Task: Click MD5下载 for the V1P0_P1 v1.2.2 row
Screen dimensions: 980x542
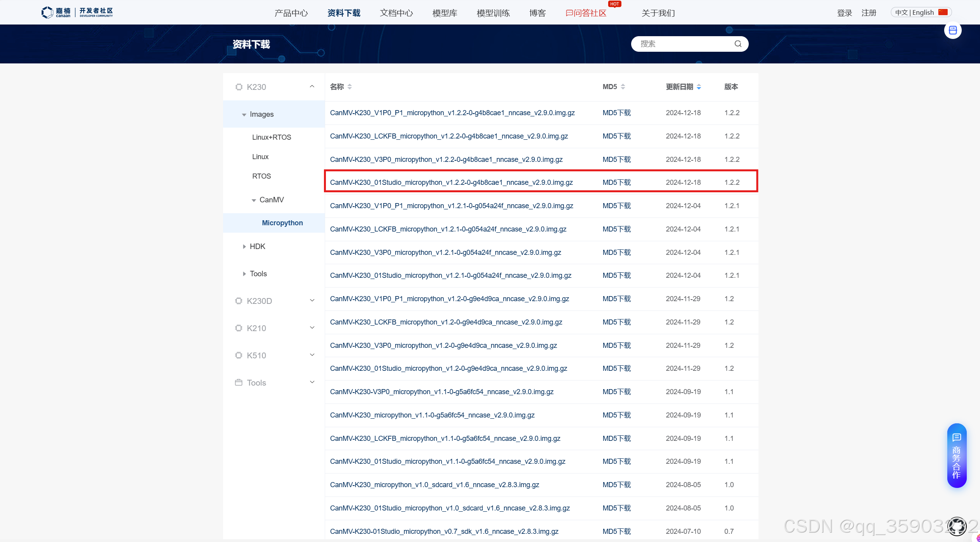Action: click(616, 113)
